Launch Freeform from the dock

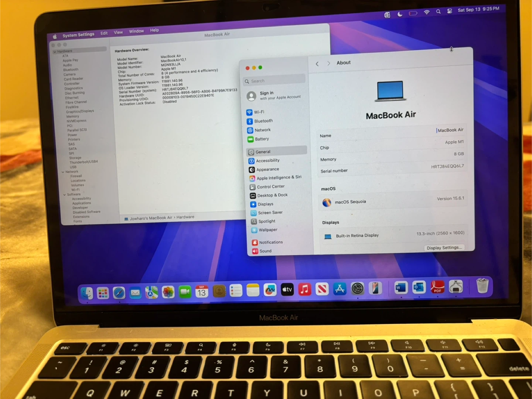(x=270, y=290)
